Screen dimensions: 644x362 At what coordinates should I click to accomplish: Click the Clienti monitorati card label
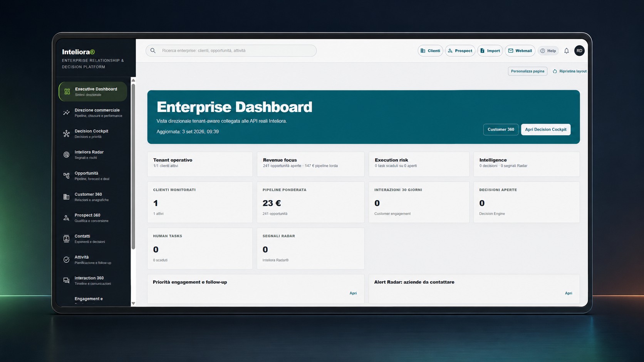(x=174, y=190)
